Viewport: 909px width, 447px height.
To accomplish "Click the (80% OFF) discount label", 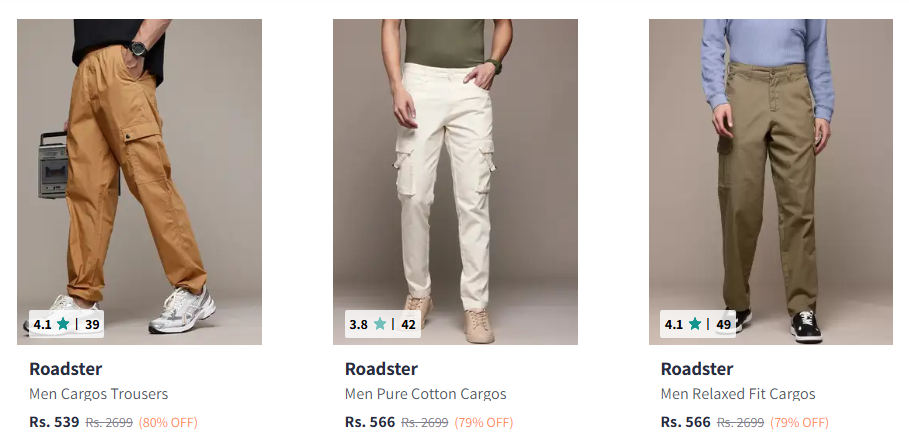I will [168, 423].
